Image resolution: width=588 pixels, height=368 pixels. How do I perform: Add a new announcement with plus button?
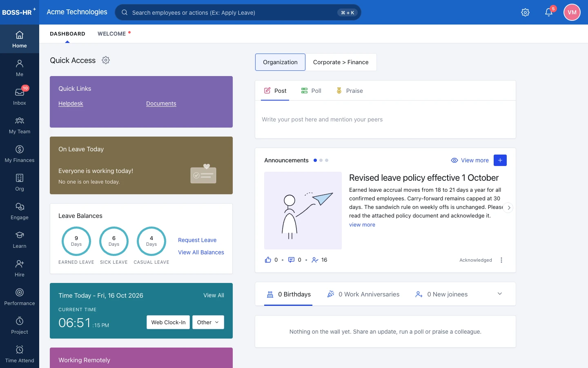500,160
